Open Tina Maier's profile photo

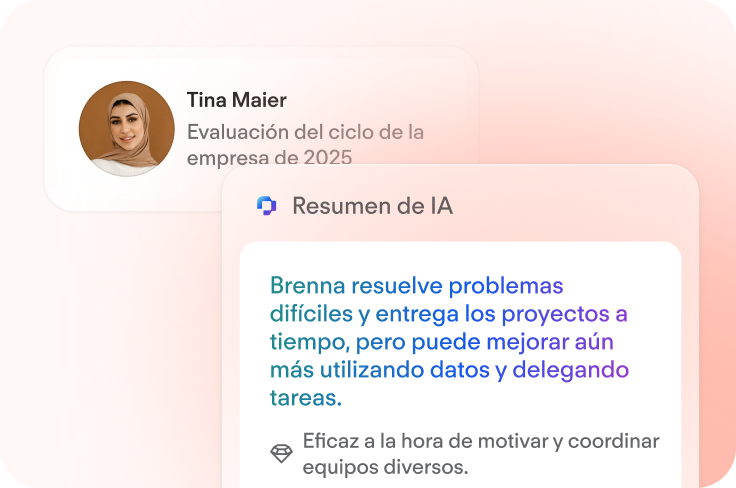[127, 129]
